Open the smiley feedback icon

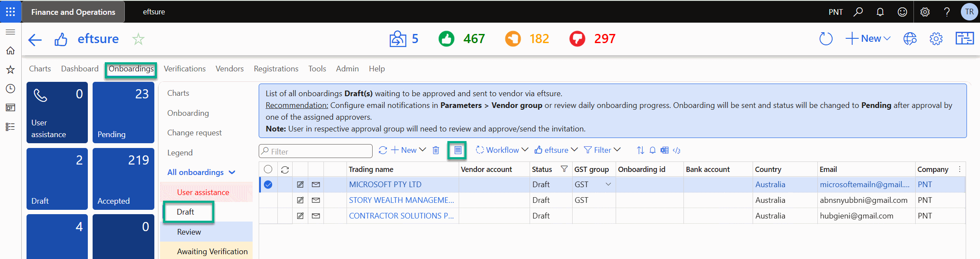[902, 12]
